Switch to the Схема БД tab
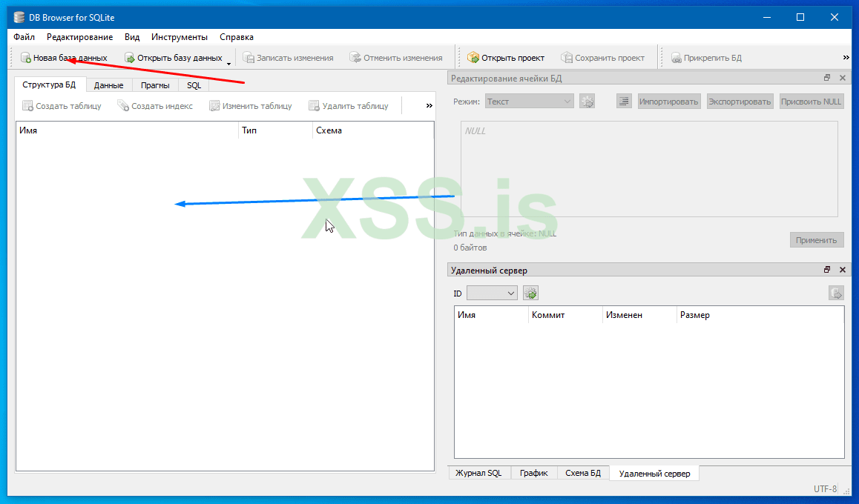859x504 pixels. click(583, 473)
